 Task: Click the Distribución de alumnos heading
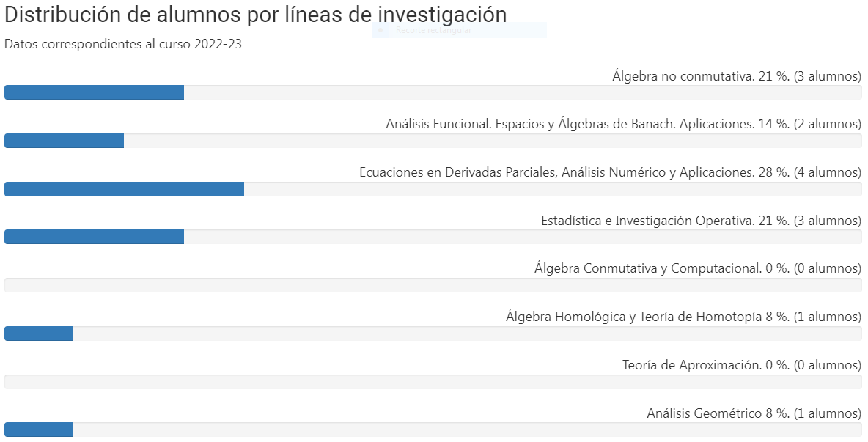point(255,15)
